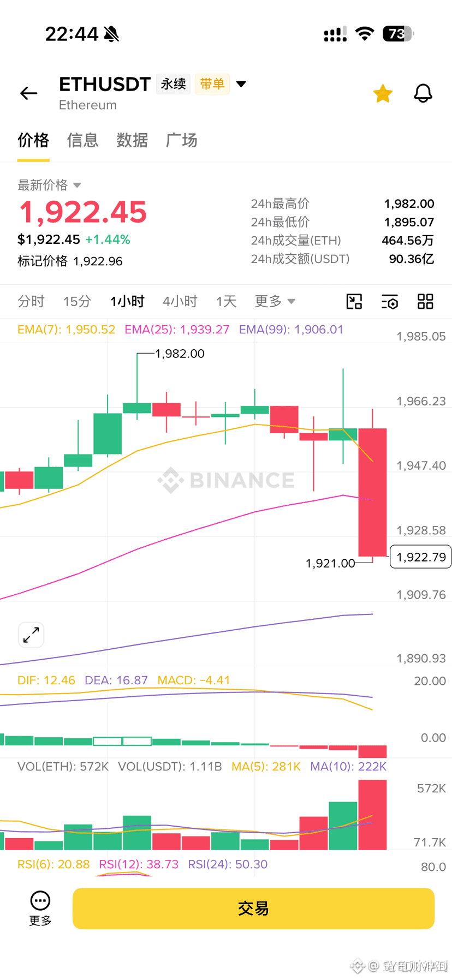
Task: Tap the large red hourly candlestick
Action: pyautogui.click(x=372, y=492)
